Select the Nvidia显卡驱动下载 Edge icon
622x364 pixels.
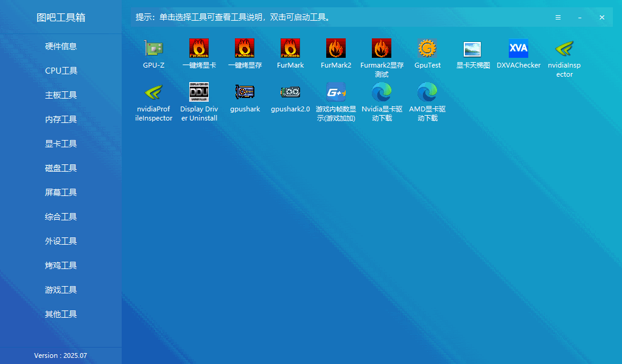(382, 92)
